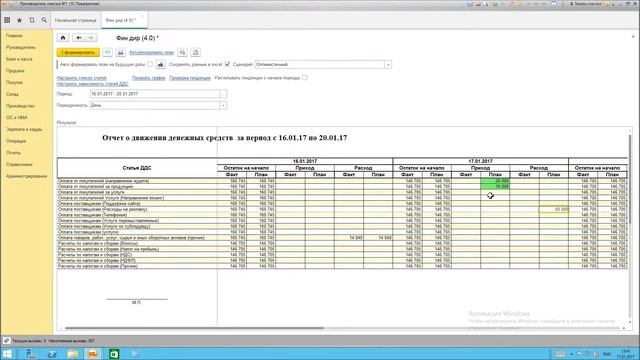Open Покупки section in sidebar
This screenshot has height=360, width=640.
click(14, 82)
